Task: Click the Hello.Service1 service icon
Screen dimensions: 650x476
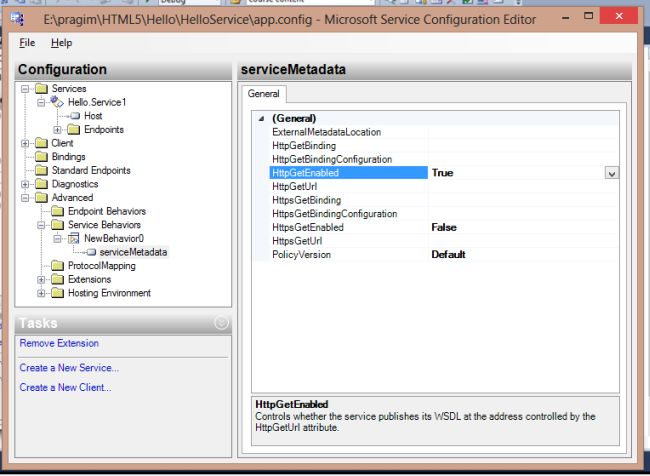Action: [x=57, y=102]
